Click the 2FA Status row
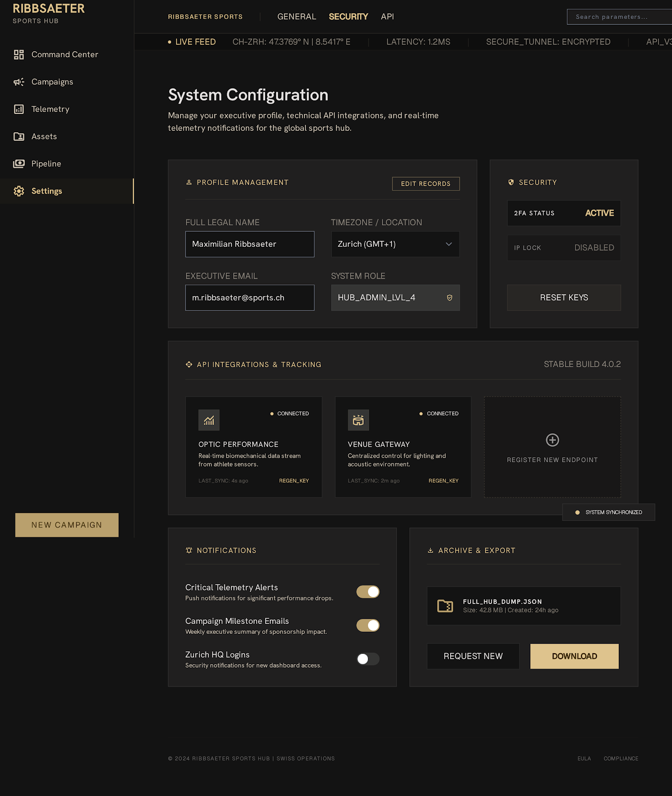This screenshot has height=796, width=672. click(x=564, y=213)
